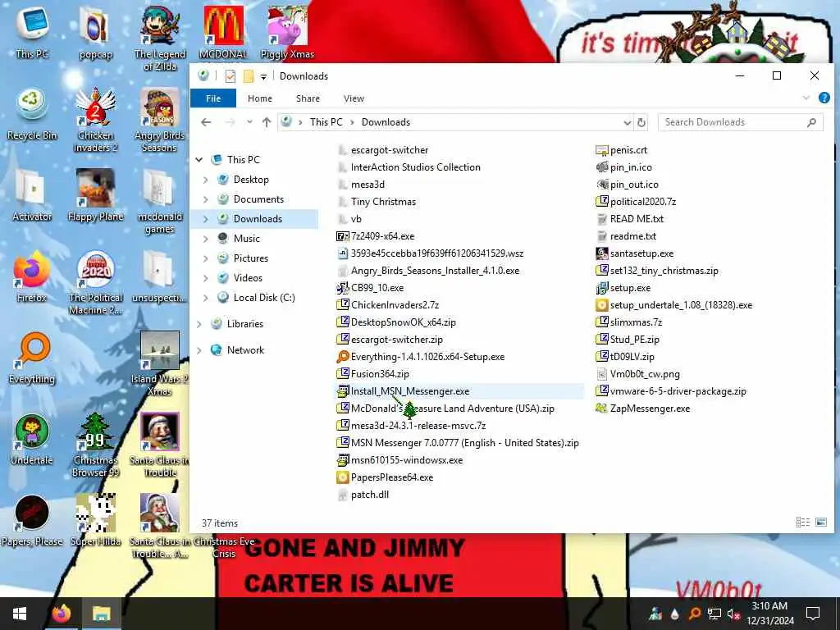Go up one folder level
The width and height of the screenshot is (840, 630).
point(267,122)
